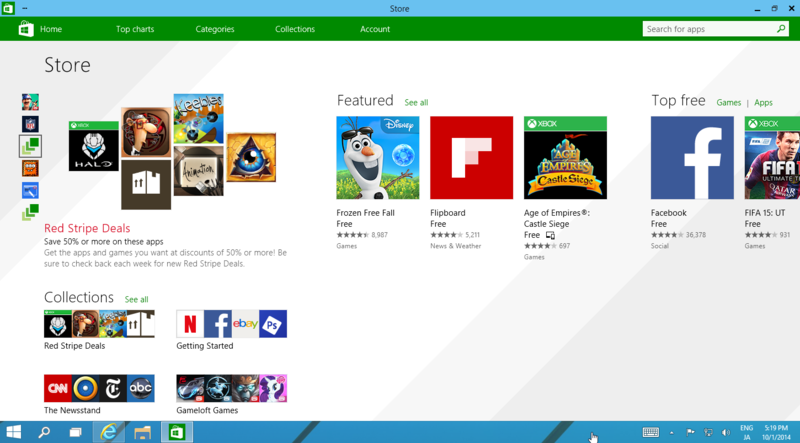Select the orange monster spotlight thumbnail
This screenshot has height=443, width=800.
pos(30,168)
